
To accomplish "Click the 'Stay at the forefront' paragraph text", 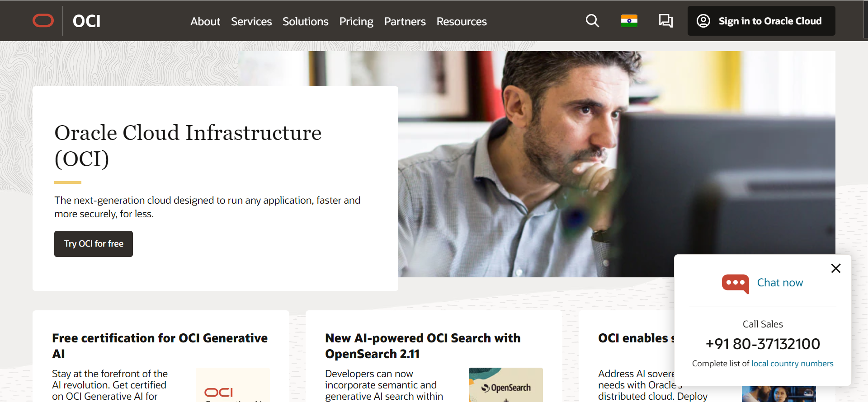I will (x=110, y=385).
